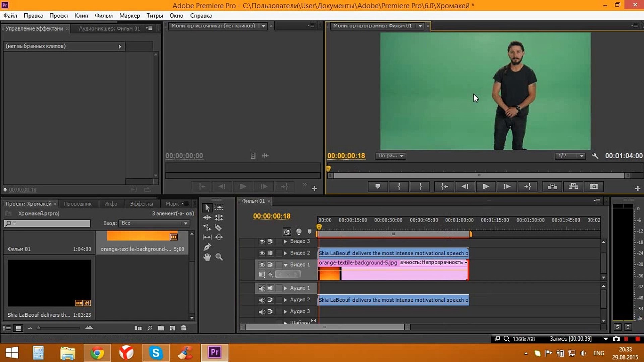Switch to the Эффекты tab
Screen dimensions: 644x362
(141, 204)
